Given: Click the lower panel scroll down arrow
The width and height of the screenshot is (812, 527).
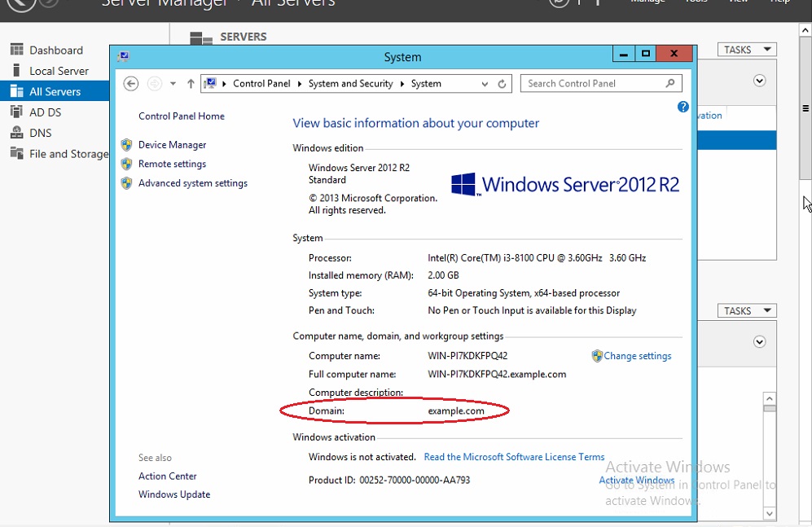Looking at the screenshot, I should click(770, 513).
